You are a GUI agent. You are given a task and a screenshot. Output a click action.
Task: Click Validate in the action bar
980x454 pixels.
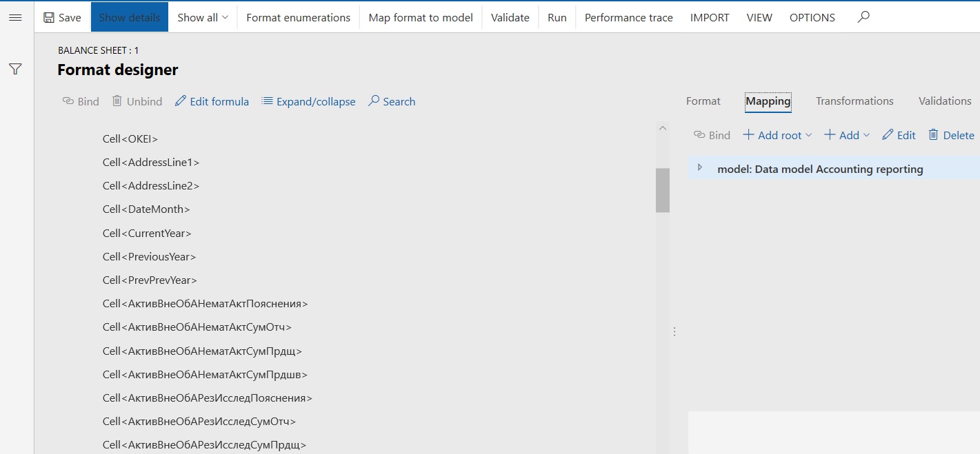click(x=510, y=17)
